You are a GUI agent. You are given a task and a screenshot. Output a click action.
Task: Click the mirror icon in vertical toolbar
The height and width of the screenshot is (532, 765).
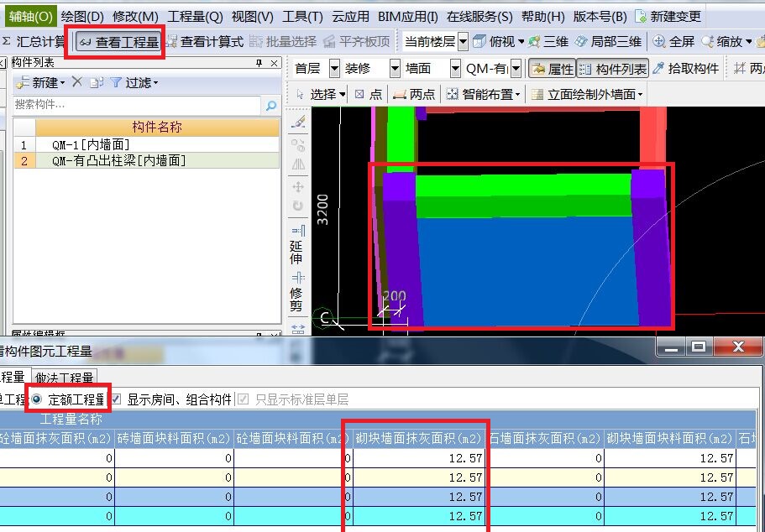point(298,164)
